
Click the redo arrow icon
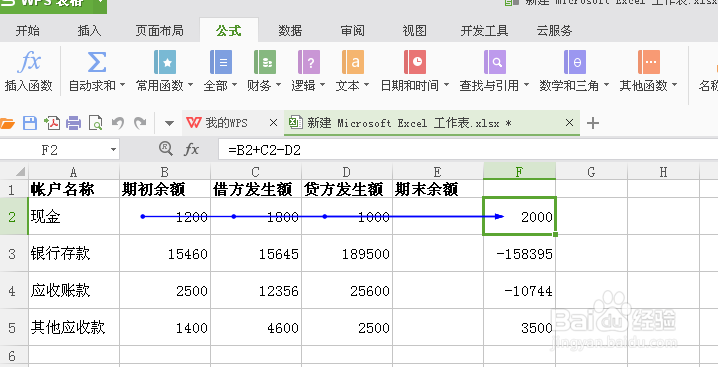pyautogui.click(x=140, y=123)
